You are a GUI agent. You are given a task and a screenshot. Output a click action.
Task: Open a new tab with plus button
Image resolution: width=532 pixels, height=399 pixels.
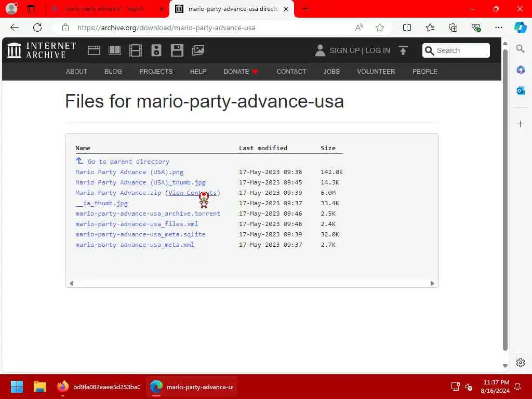pos(305,9)
